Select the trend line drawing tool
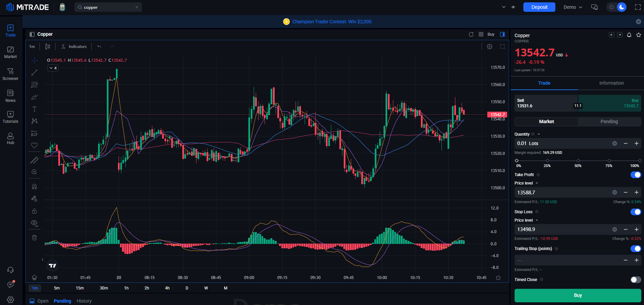 coord(34,73)
